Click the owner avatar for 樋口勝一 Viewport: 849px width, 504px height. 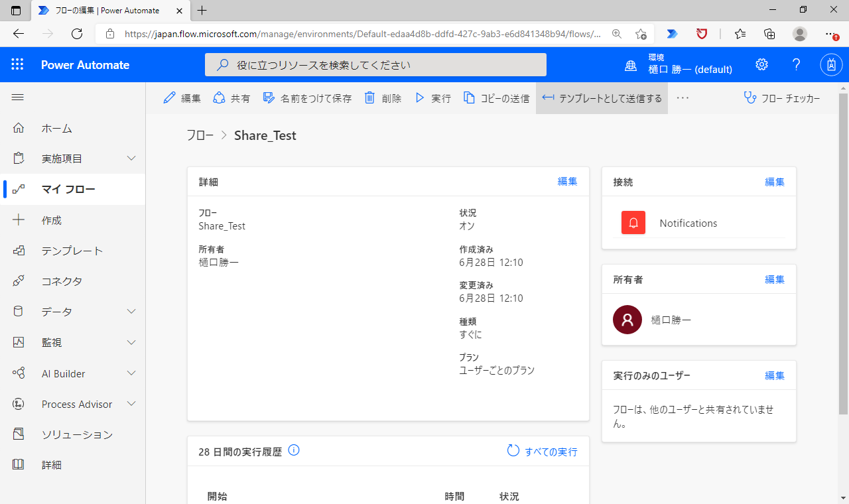tap(627, 320)
